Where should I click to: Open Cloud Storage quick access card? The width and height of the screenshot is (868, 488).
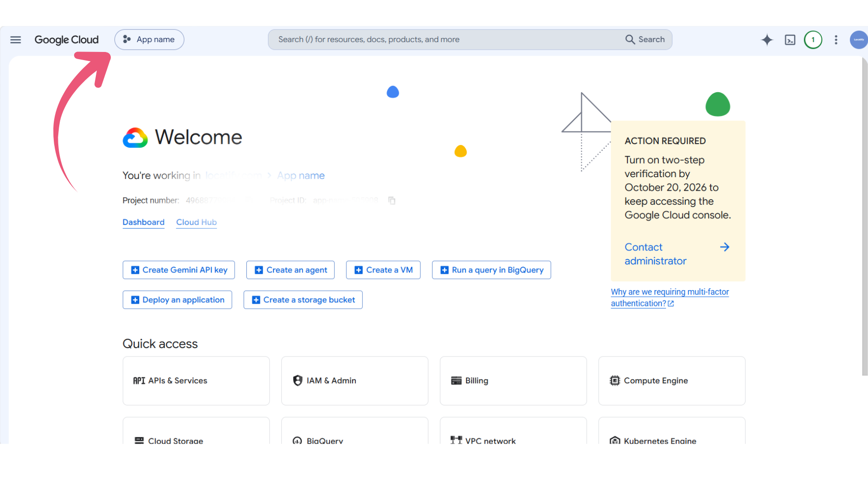tap(196, 431)
